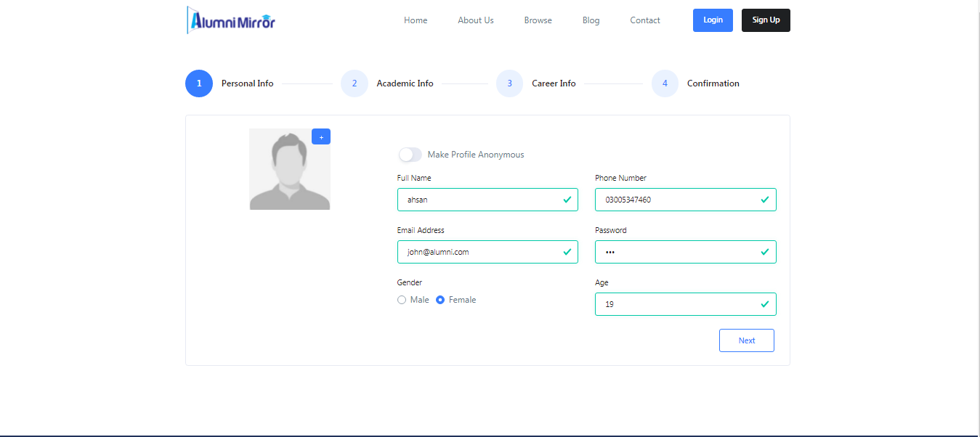Screen dimensions: 980x437
Task: Click step 4 Confirmation circle
Action: (x=665, y=83)
